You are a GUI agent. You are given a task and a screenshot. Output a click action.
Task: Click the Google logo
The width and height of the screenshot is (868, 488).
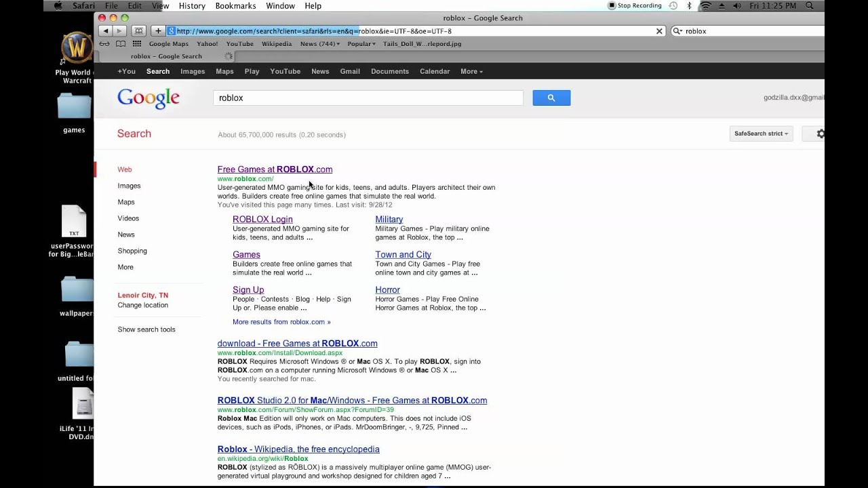pos(149,98)
